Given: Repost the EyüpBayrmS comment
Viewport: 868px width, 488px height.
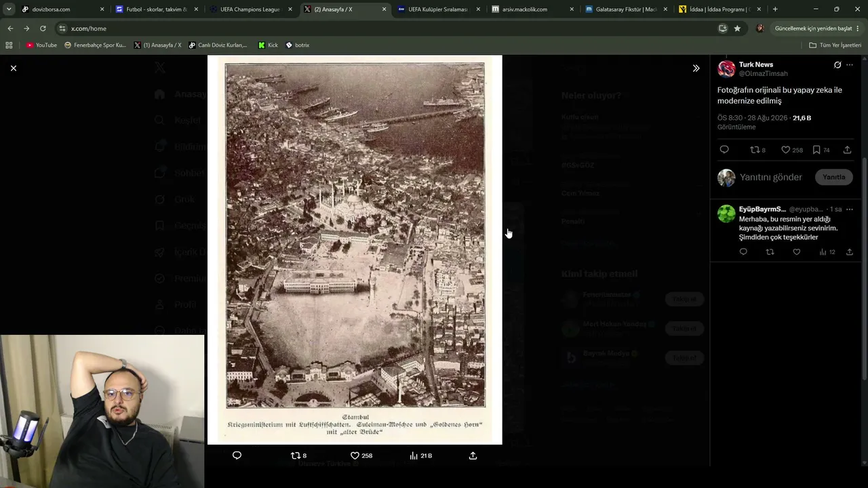Looking at the screenshot, I should [x=770, y=252].
